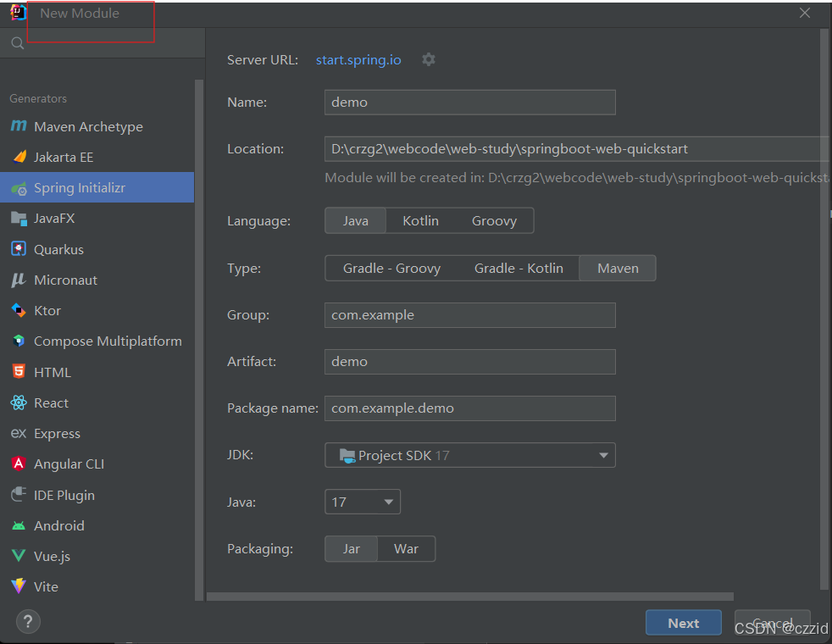Click the Package name field
The image size is (832, 644).
(470, 408)
